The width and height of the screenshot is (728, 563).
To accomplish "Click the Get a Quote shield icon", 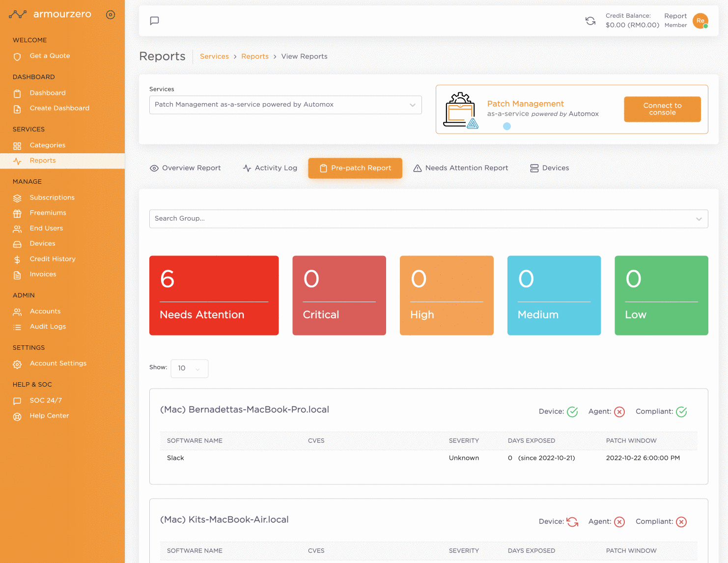I will coord(17,56).
